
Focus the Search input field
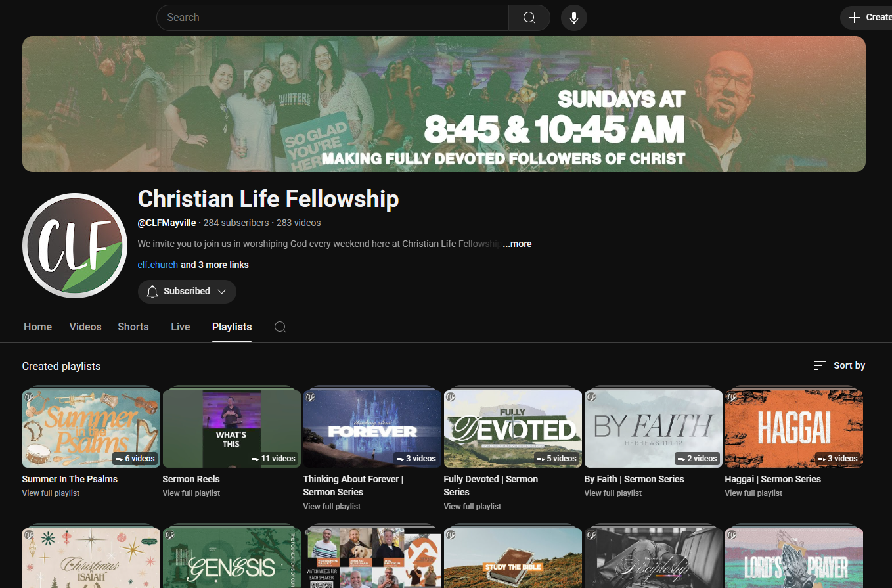tap(332, 18)
